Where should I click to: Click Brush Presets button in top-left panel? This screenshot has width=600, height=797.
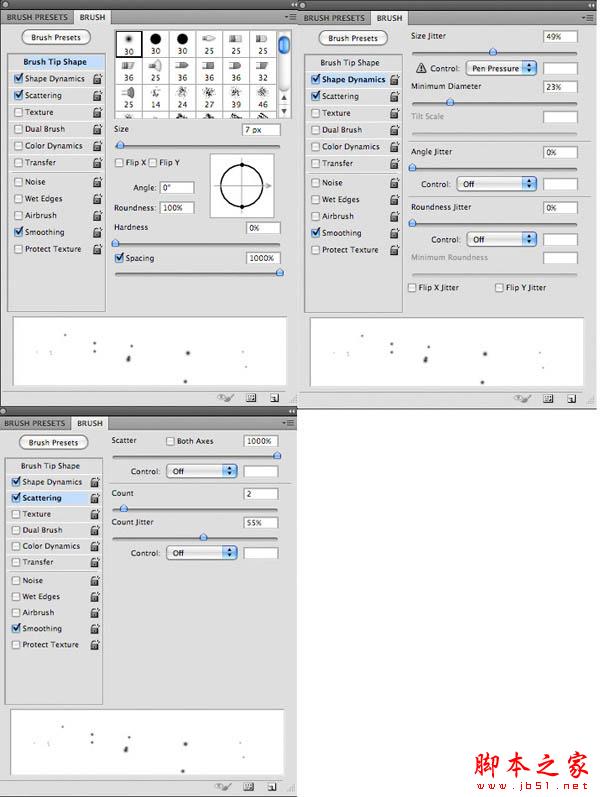[56, 37]
